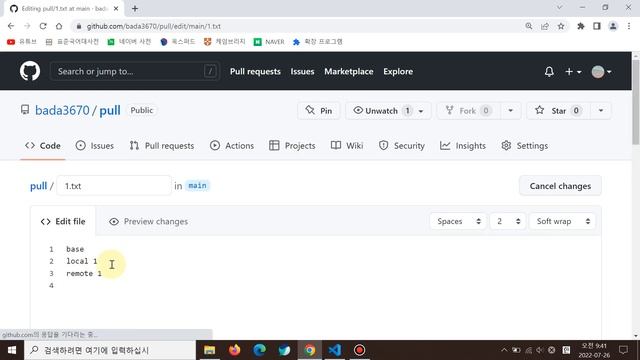Expand the Star lists dropdown arrow
The width and height of the screenshot is (640, 360).
tap(601, 111)
